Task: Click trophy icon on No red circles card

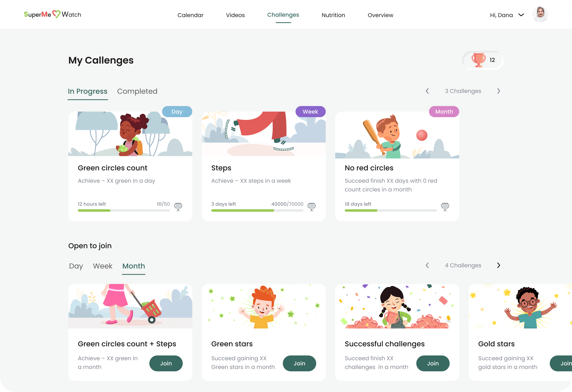Action: (445, 207)
